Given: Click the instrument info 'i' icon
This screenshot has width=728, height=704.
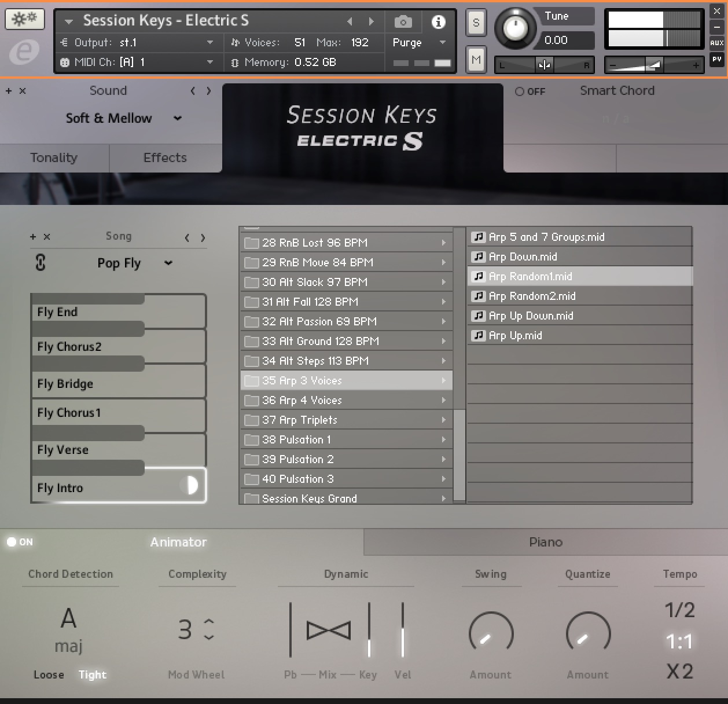Looking at the screenshot, I should (x=438, y=21).
